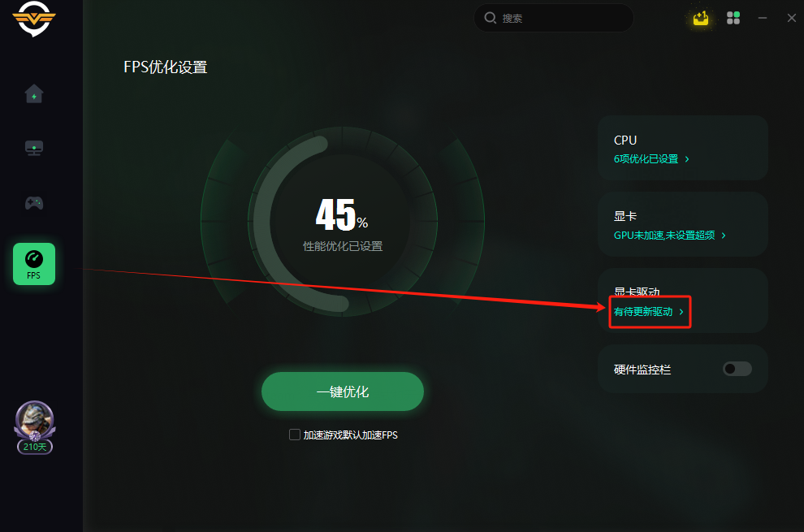This screenshot has height=532, width=804.
Task: Expand the 6项优化已设置 CPU chevron
Action: pyautogui.click(x=687, y=159)
